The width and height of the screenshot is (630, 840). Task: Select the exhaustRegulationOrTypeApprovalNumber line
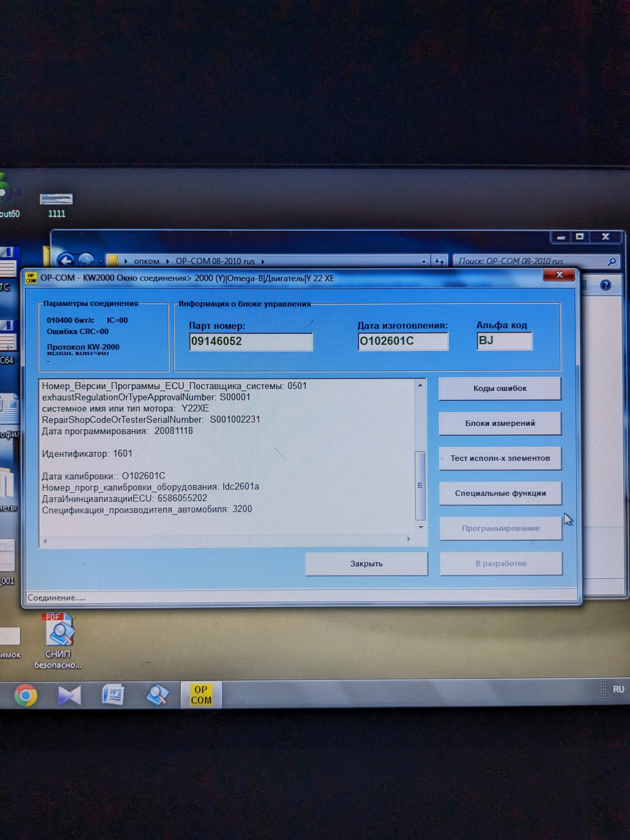point(146,397)
